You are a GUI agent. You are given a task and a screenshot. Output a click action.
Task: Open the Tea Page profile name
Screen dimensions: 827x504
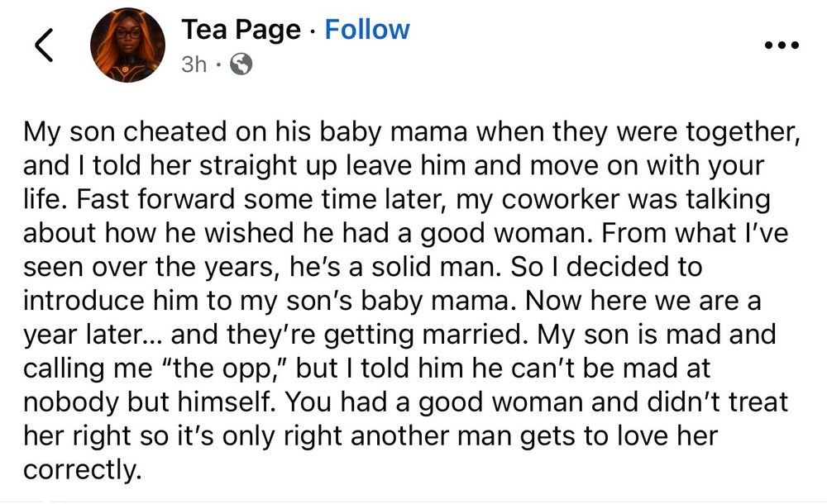point(241,30)
